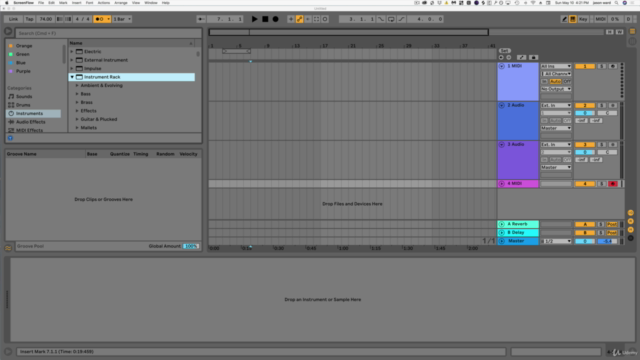Expand Ambient & Evolving folder
This screenshot has width=640, height=360.
click(x=77, y=85)
